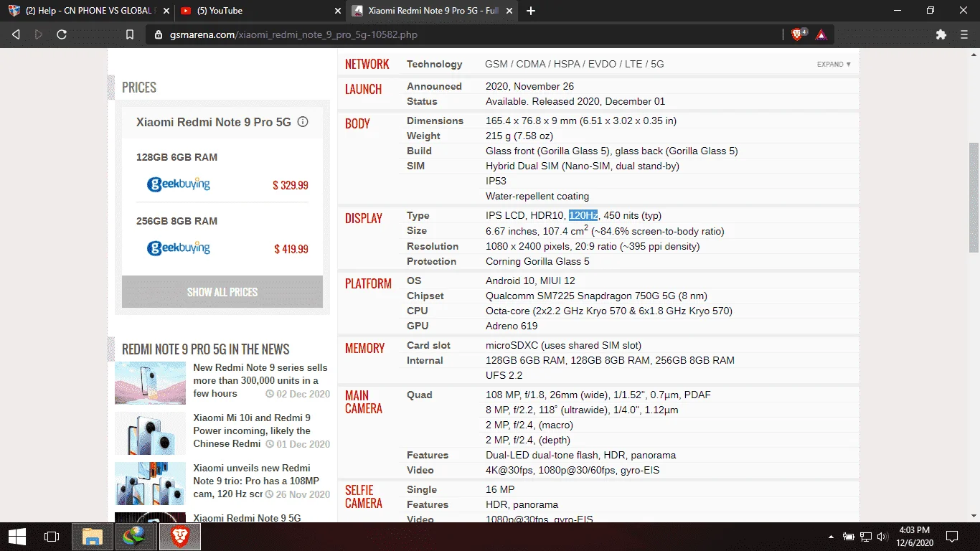The height and width of the screenshot is (551, 980).
Task: Click thumbnail for 300,000 units news story
Action: [x=150, y=383]
